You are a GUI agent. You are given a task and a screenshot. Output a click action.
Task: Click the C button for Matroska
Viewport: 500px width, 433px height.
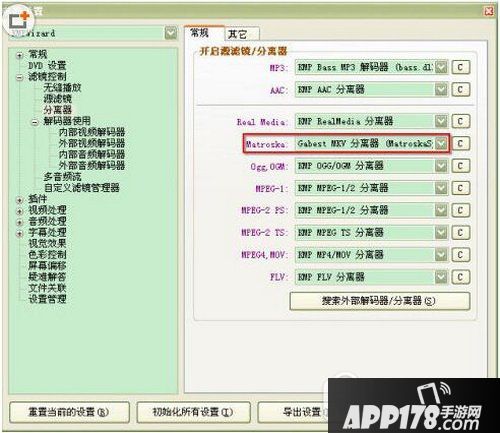coord(461,144)
